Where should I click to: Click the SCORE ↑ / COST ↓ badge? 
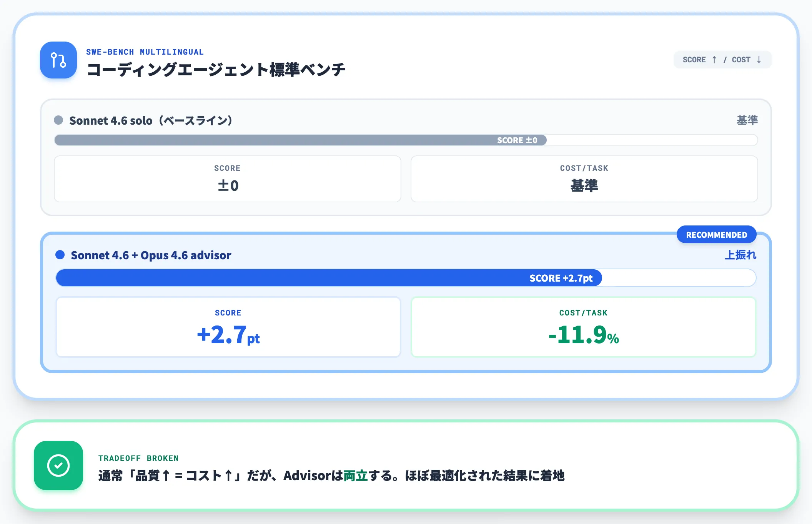coord(722,60)
